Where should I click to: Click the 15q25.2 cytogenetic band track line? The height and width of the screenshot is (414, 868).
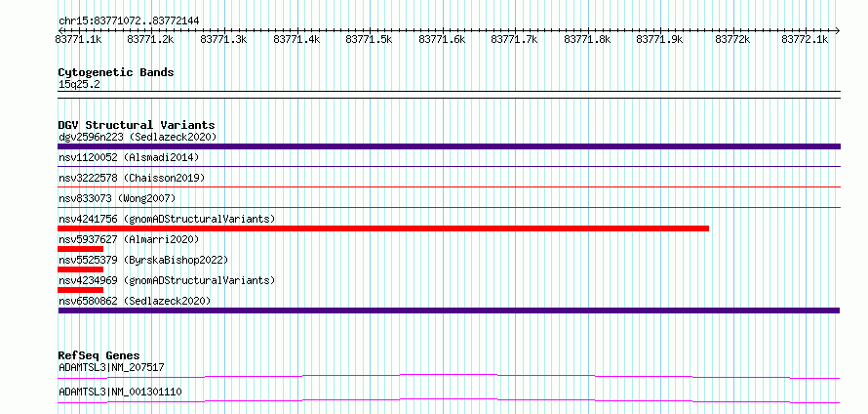(x=449, y=95)
